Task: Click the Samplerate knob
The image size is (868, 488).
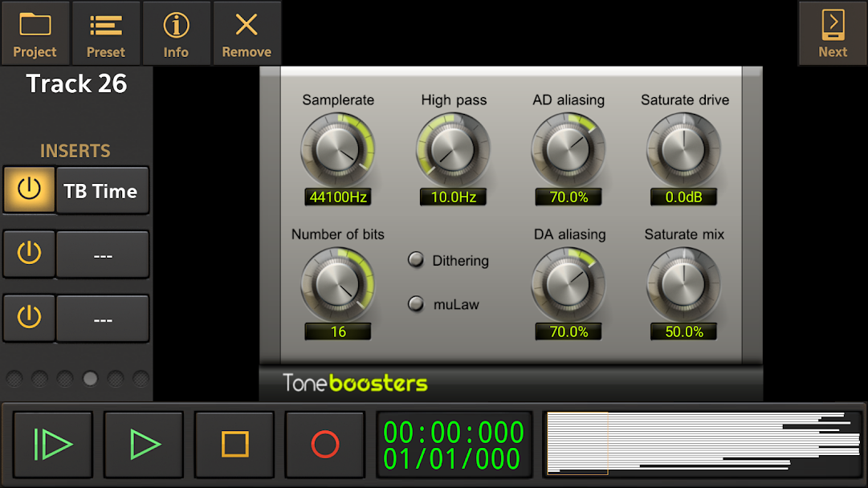Action: click(x=338, y=149)
